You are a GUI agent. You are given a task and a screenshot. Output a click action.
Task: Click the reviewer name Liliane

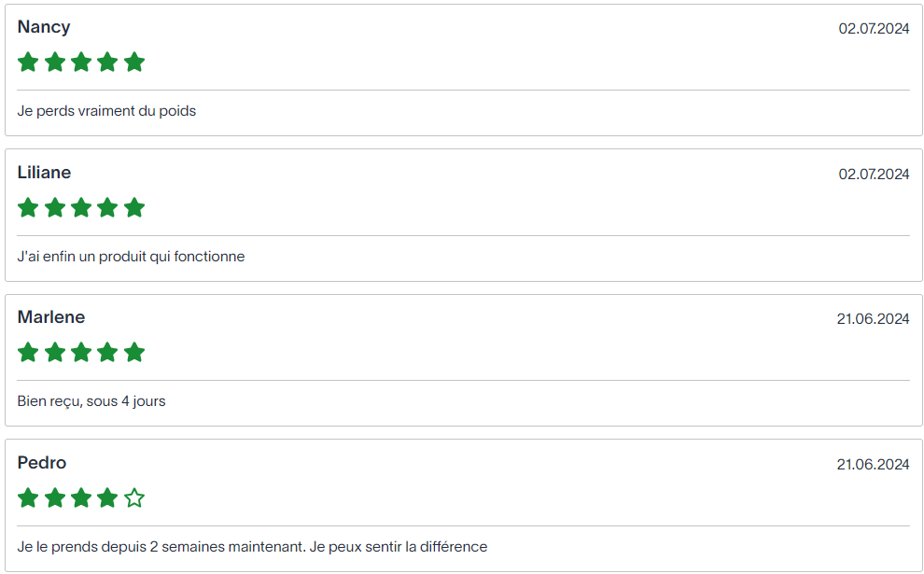pos(44,173)
